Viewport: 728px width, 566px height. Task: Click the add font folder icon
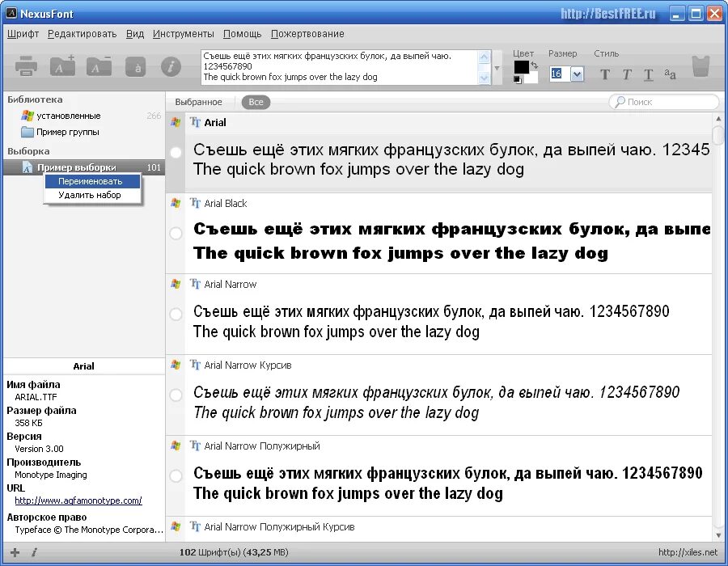point(62,65)
